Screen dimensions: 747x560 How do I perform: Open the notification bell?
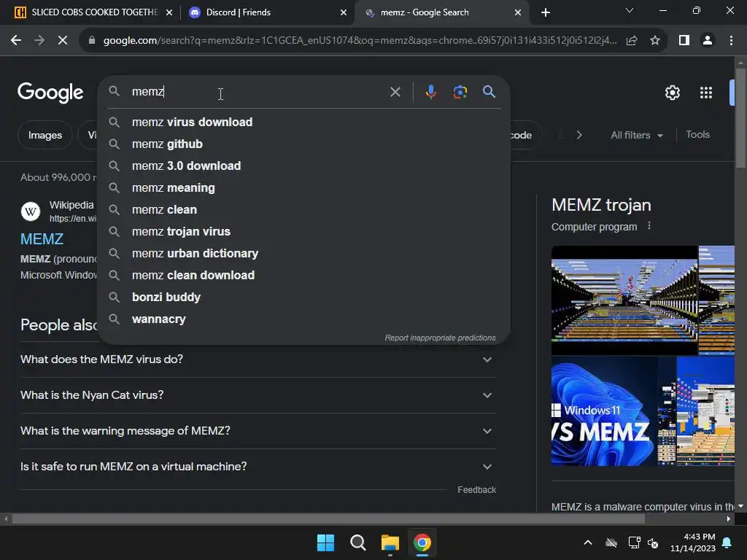coord(727,542)
